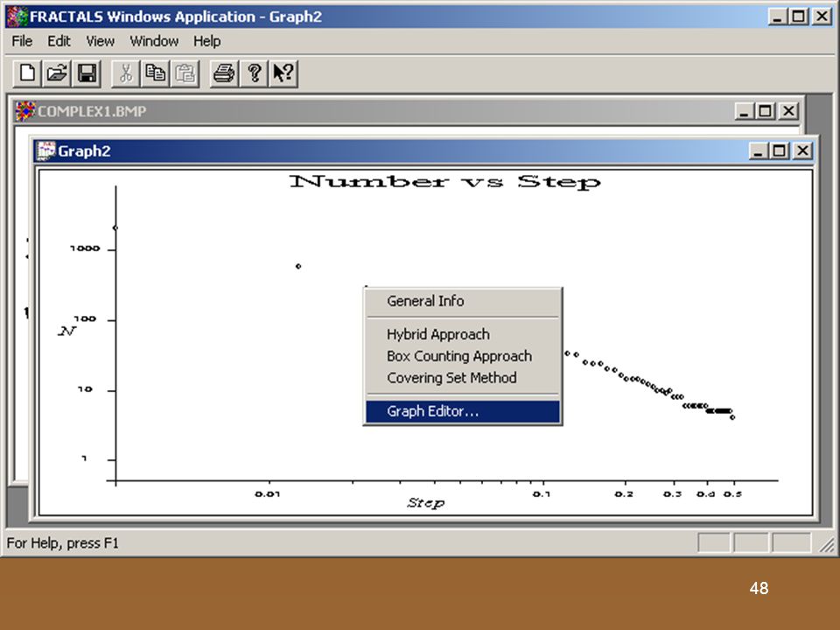Open the Help menu

coord(206,41)
